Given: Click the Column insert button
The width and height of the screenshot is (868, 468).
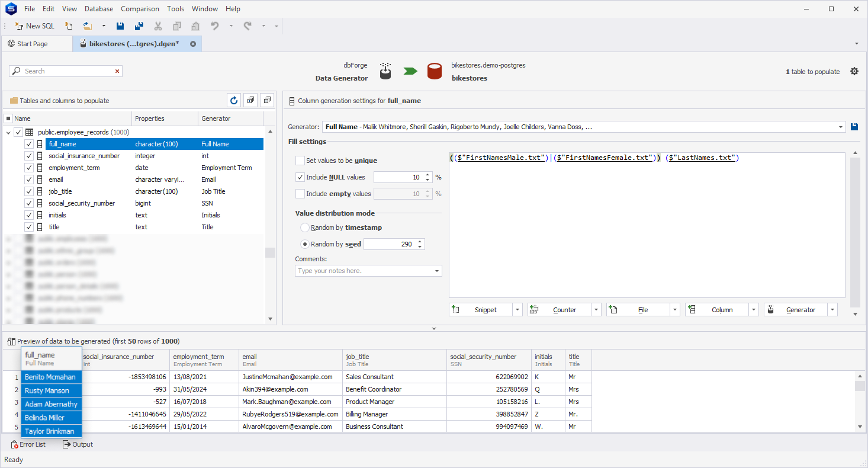Looking at the screenshot, I should pos(717,310).
